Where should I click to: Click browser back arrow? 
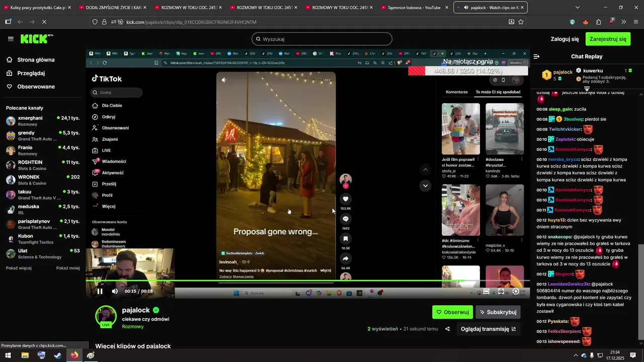pyautogui.click(x=20, y=22)
